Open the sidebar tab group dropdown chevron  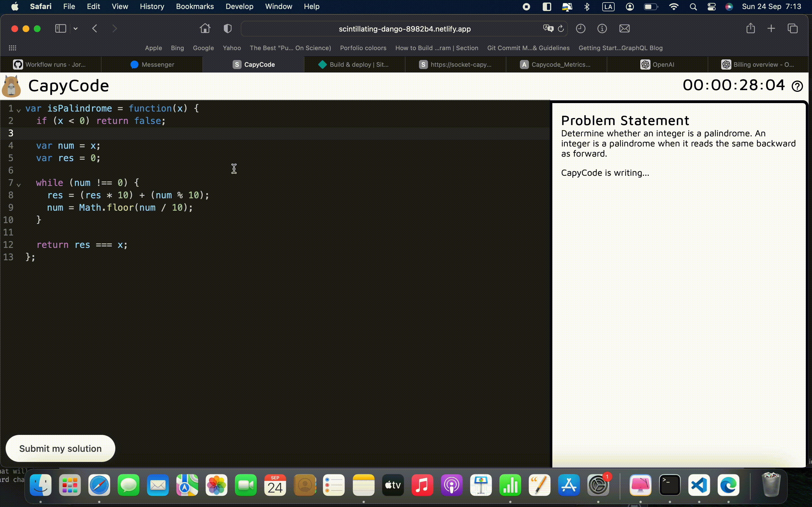pos(76,28)
